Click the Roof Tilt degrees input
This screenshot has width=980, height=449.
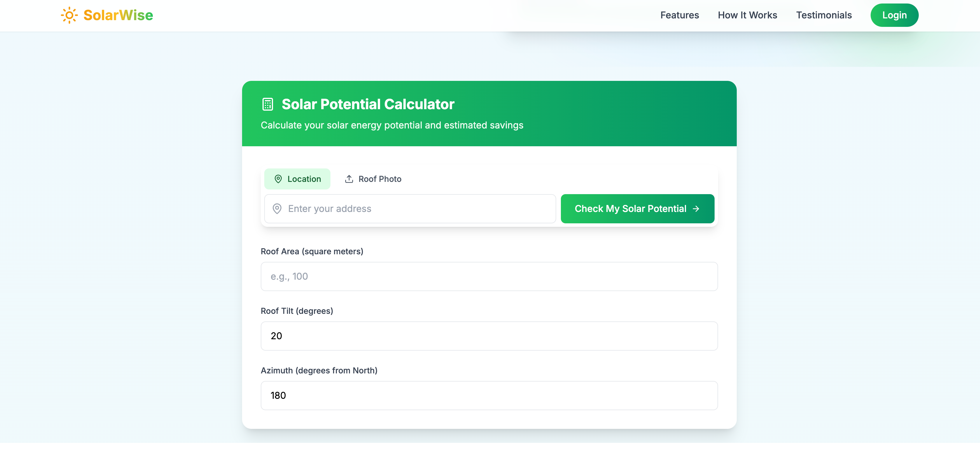489,336
